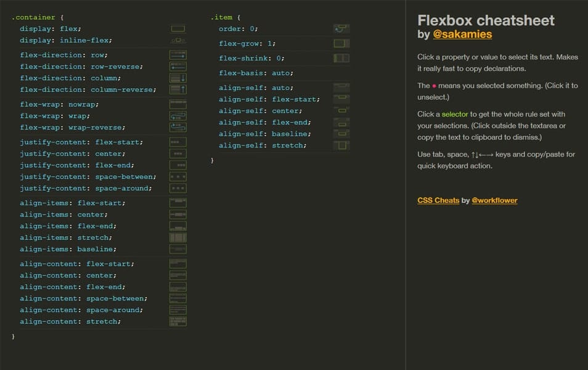Click the justify-content: space-around diagram icon
Image resolution: width=588 pixels, height=370 pixels.
[x=178, y=188]
